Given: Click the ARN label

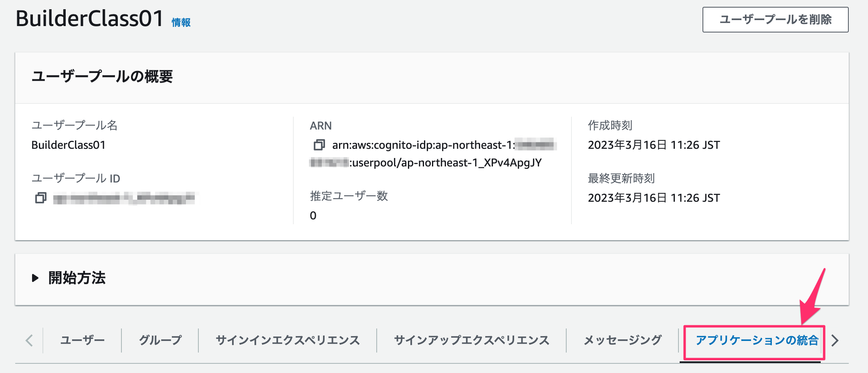Looking at the screenshot, I should tap(321, 126).
